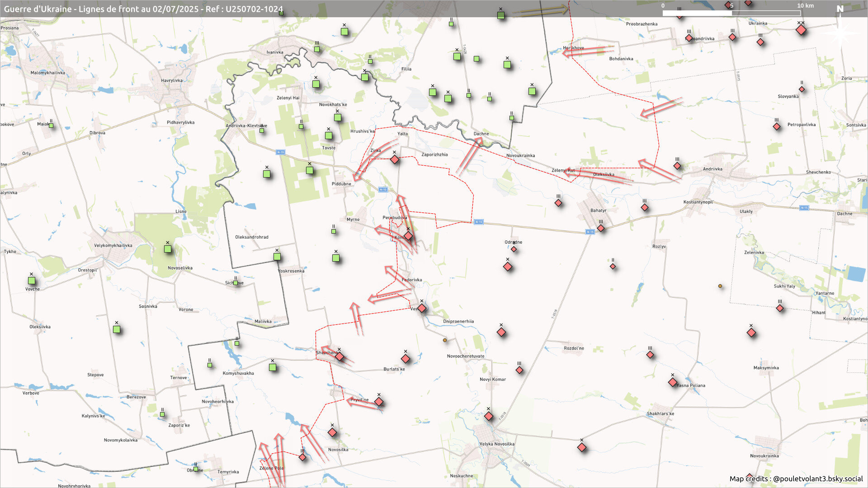The image size is (868, 488).
Task: Select green square unit marker above Vovche
Action: click(x=32, y=281)
